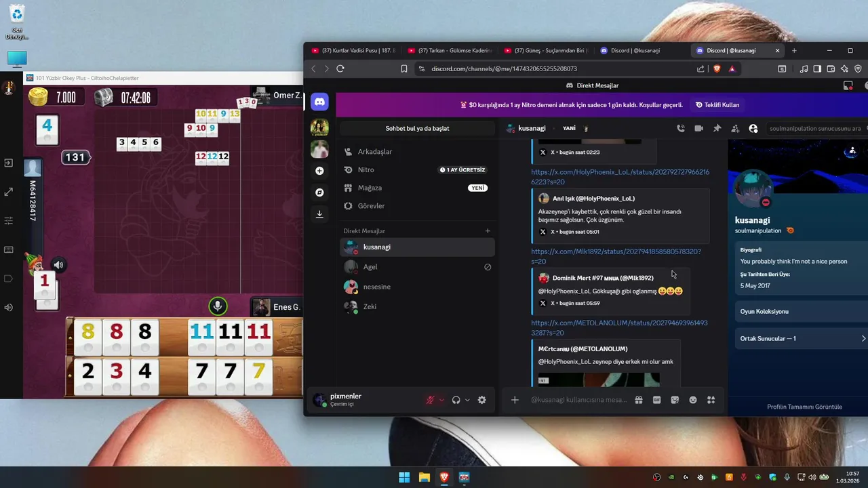Open the Mlk1892 status link
Viewport: 868px width, 488px height.
pos(616,256)
